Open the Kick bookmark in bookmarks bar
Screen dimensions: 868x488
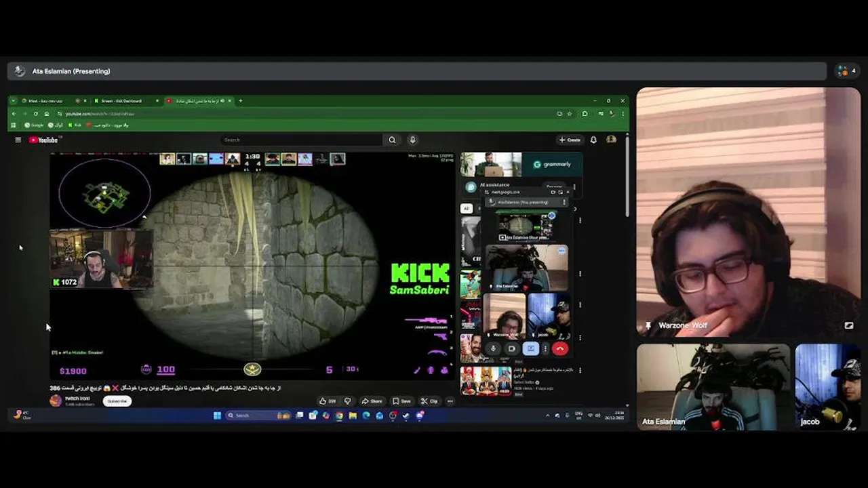tap(75, 125)
